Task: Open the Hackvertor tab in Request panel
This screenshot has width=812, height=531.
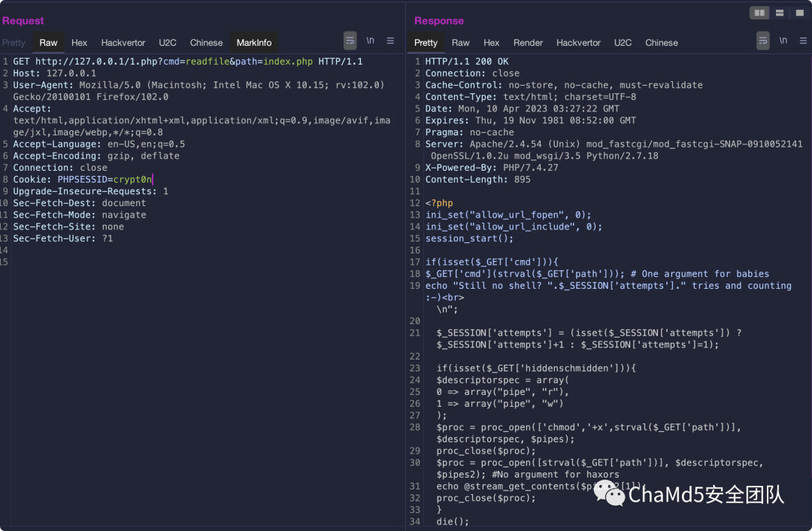Action: coord(123,43)
